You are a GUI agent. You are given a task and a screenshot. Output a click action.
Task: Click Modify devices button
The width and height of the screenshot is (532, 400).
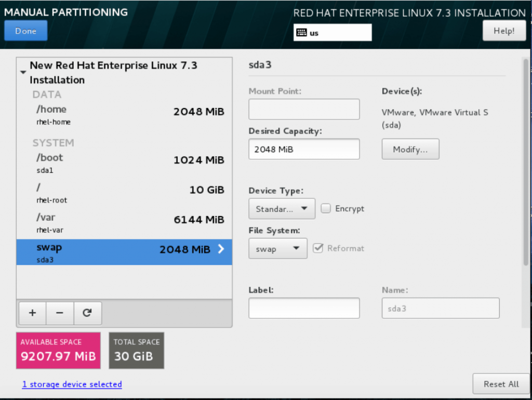coord(410,149)
